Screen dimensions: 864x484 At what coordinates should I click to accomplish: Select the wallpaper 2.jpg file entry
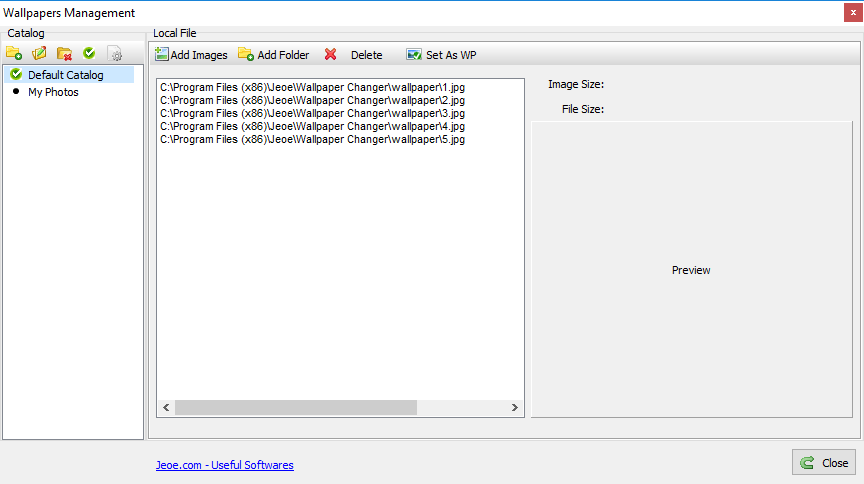point(312,101)
